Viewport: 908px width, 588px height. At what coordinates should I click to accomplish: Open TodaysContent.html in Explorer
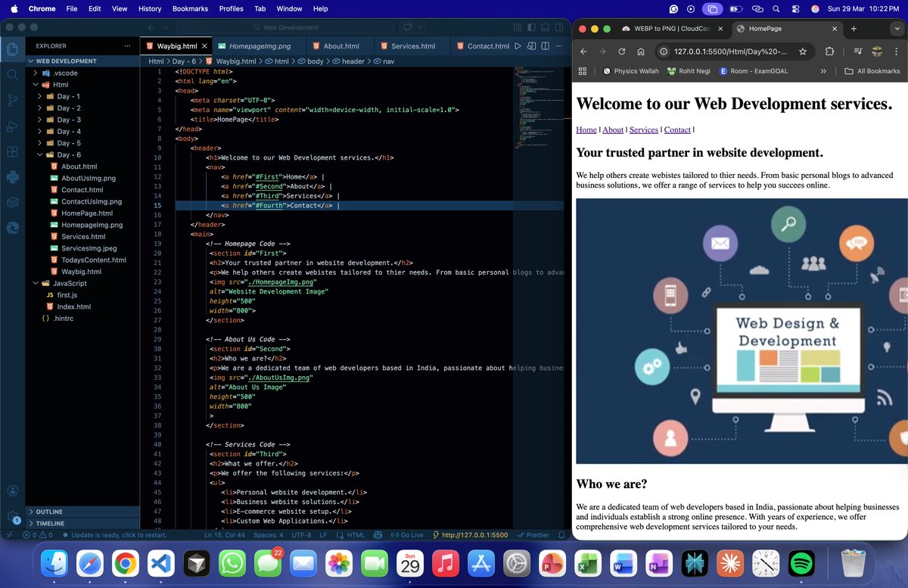[94, 260]
